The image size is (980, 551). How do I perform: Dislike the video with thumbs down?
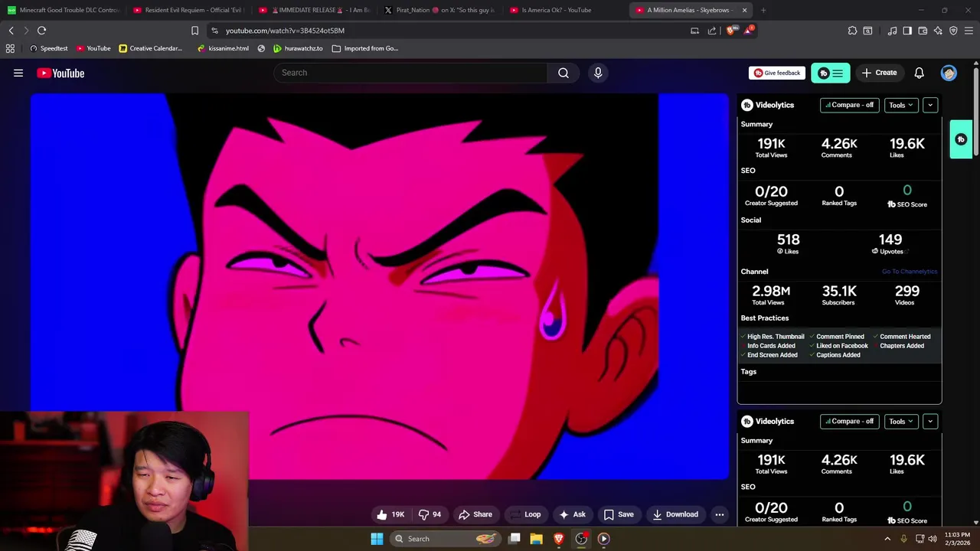[x=430, y=514]
